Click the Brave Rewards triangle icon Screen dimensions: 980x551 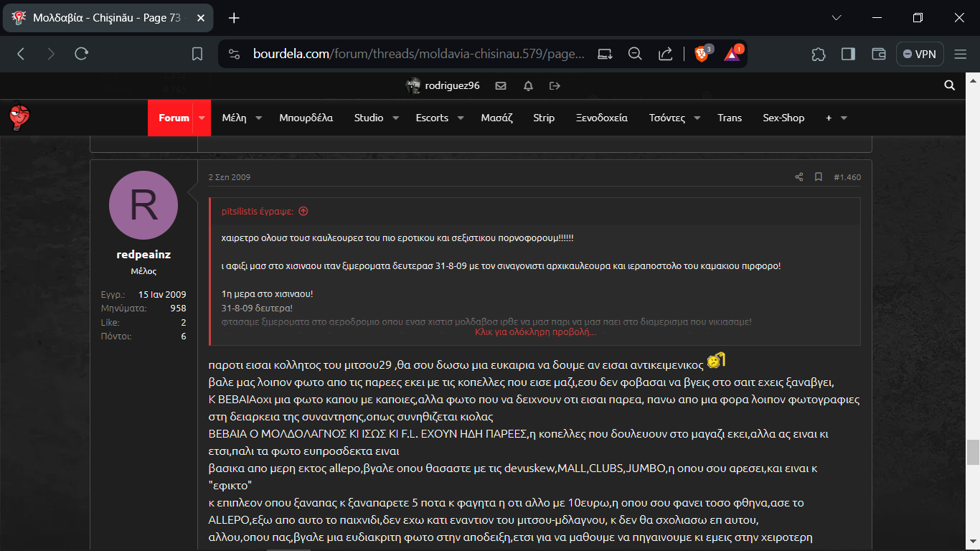732,54
